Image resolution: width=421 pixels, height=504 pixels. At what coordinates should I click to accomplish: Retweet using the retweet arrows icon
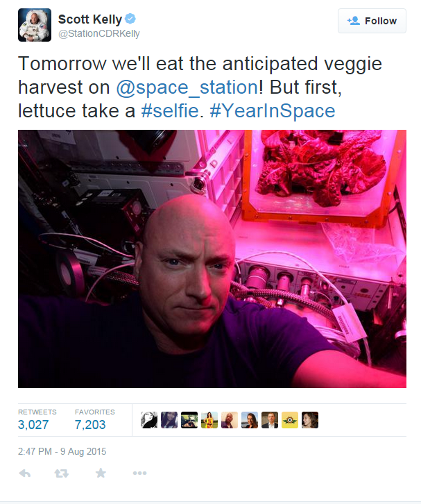click(x=61, y=473)
